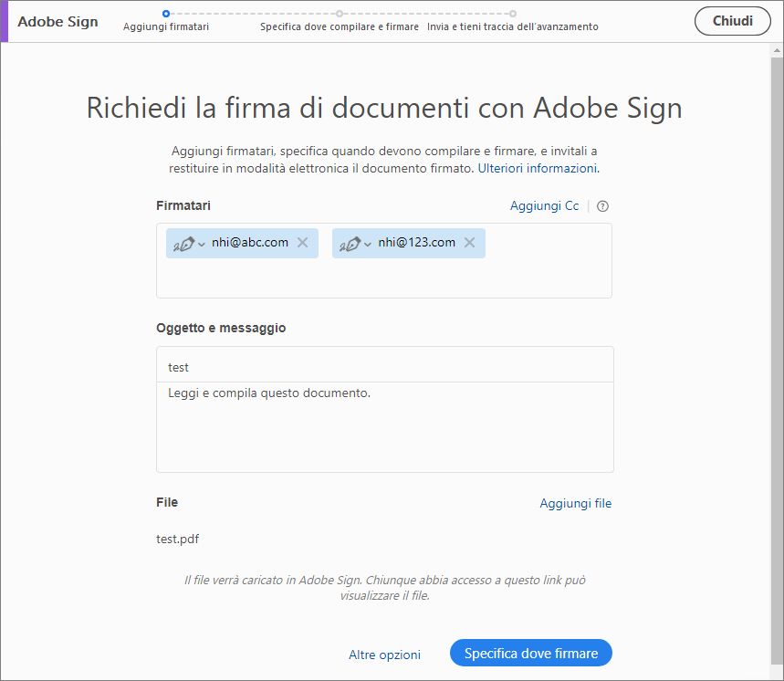This screenshot has height=681, width=784.
Task: Expand the role dropdown arrow for nhi@123.com
Action: (x=368, y=244)
